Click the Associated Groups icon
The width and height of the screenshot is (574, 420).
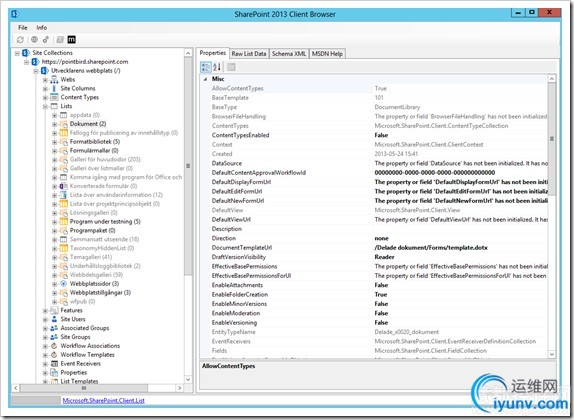pos(54,328)
